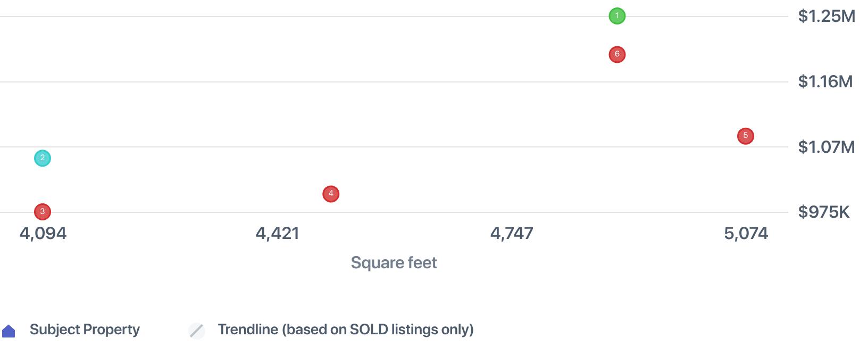This screenshot has height=346, width=868.
Task: Click the red data point numbered 5
Action: [746, 136]
